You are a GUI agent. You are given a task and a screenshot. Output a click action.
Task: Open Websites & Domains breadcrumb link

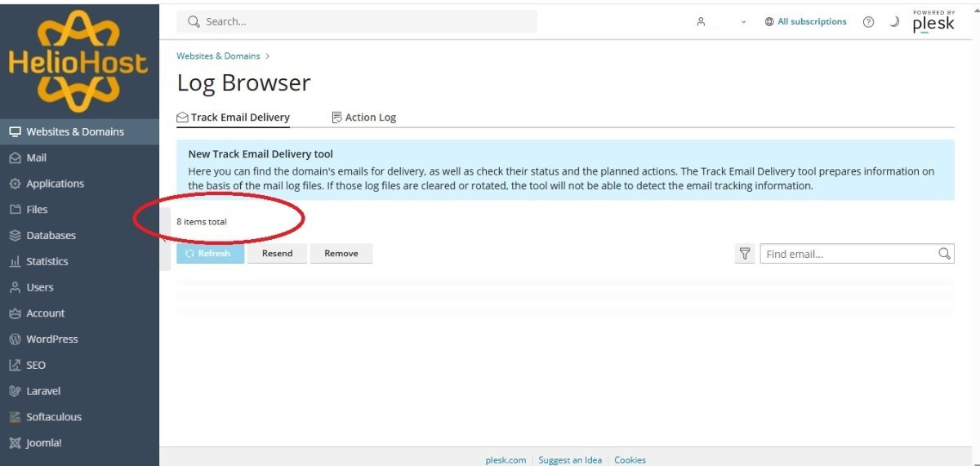[218, 56]
